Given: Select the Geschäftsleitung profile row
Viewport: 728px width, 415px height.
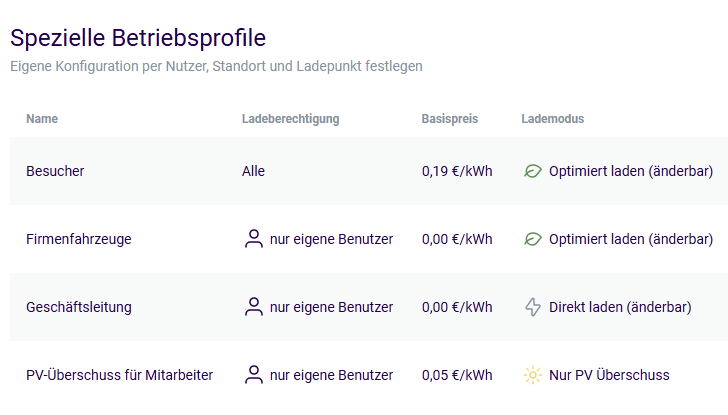Looking at the screenshot, I should (x=78, y=307).
